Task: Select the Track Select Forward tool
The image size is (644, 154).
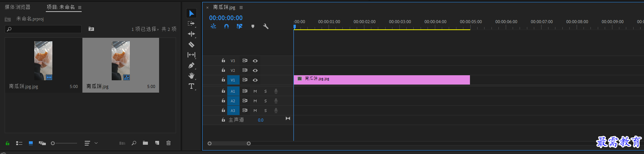Action: [x=191, y=24]
